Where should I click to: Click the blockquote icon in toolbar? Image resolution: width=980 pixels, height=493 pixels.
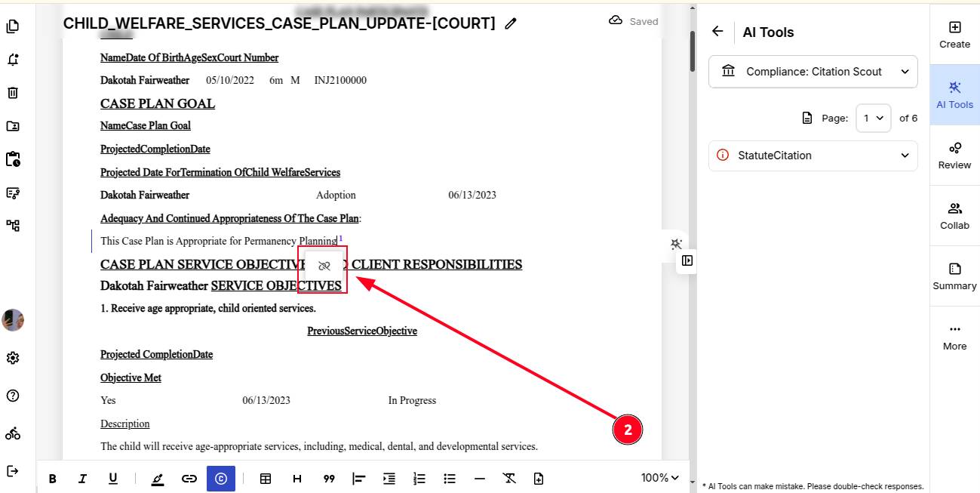point(329,479)
